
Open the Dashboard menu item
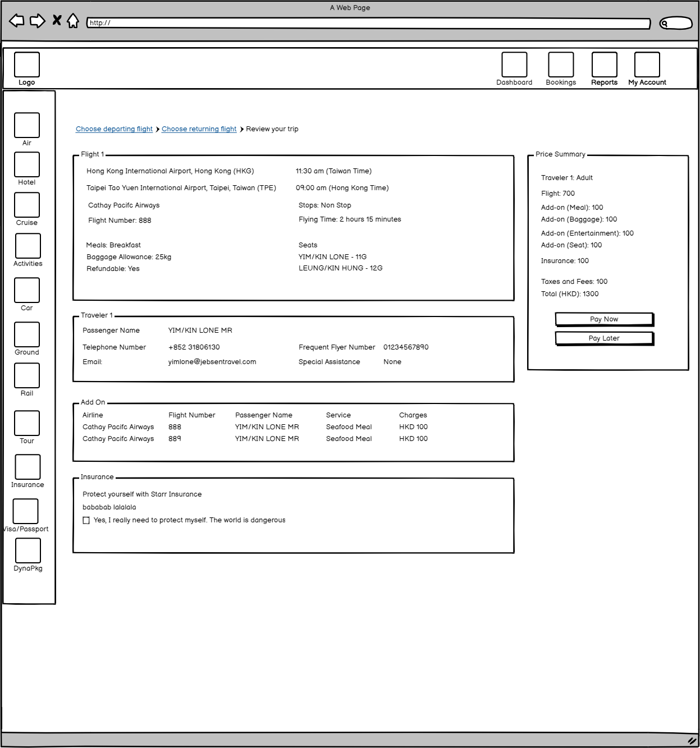(514, 65)
